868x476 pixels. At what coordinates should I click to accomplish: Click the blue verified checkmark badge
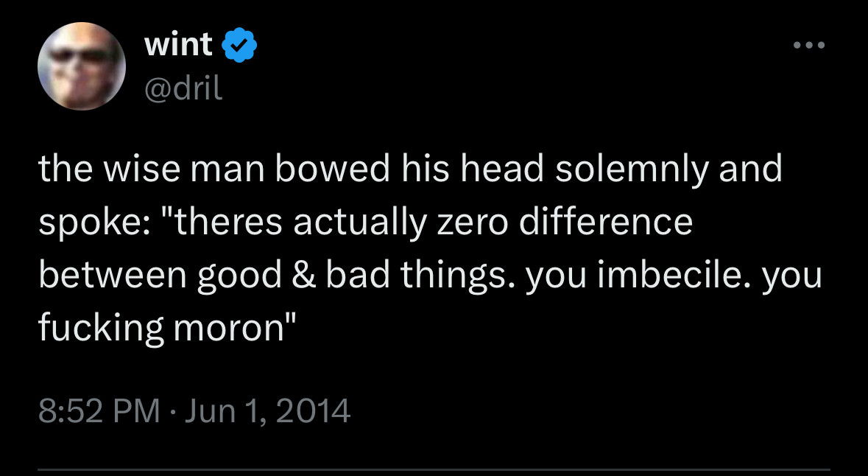pyautogui.click(x=241, y=46)
